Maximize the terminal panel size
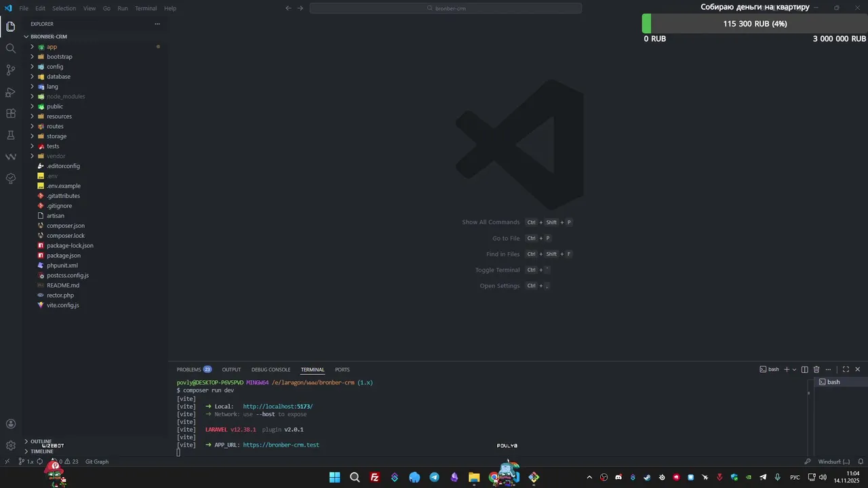The image size is (868, 488). coord(846,369)
